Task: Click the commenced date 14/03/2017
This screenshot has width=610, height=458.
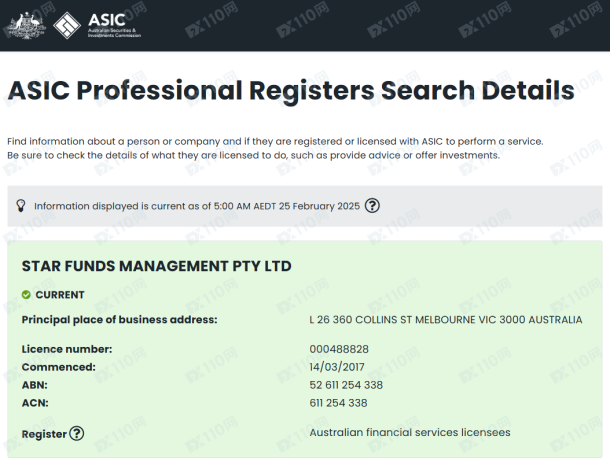Action: [339, 367]
